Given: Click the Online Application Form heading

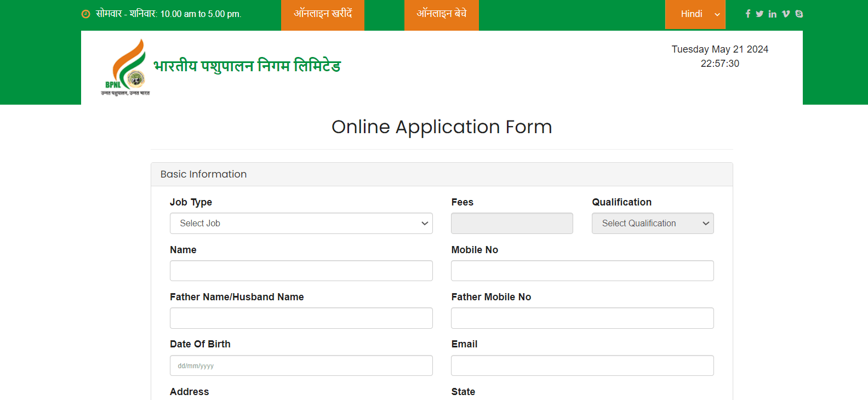Looking at the screenshot, I should (442, 127).
